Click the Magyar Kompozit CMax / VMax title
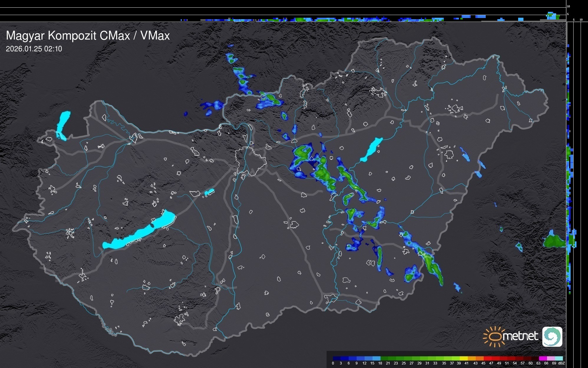The width and height of the screenshot is (588, 368). pyautogui.click(x=88, y=35)
